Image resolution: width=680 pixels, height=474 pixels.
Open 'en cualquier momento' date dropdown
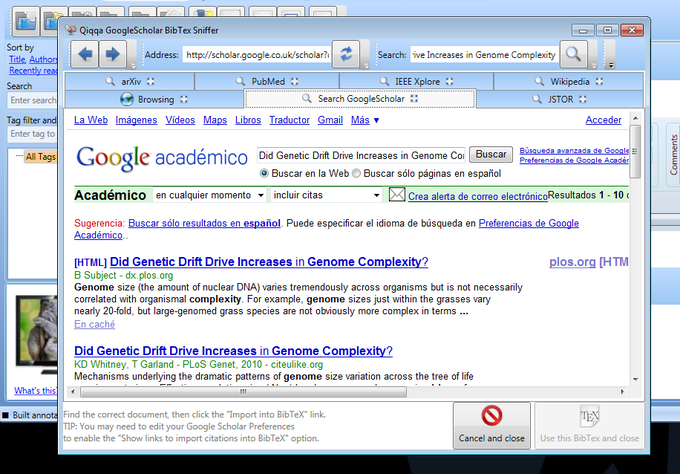point(209,195)
